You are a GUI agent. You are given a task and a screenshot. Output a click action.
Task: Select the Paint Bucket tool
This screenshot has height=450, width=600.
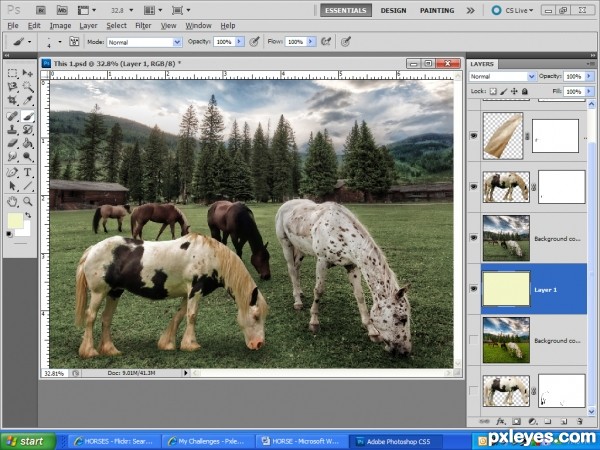(28, 143)
